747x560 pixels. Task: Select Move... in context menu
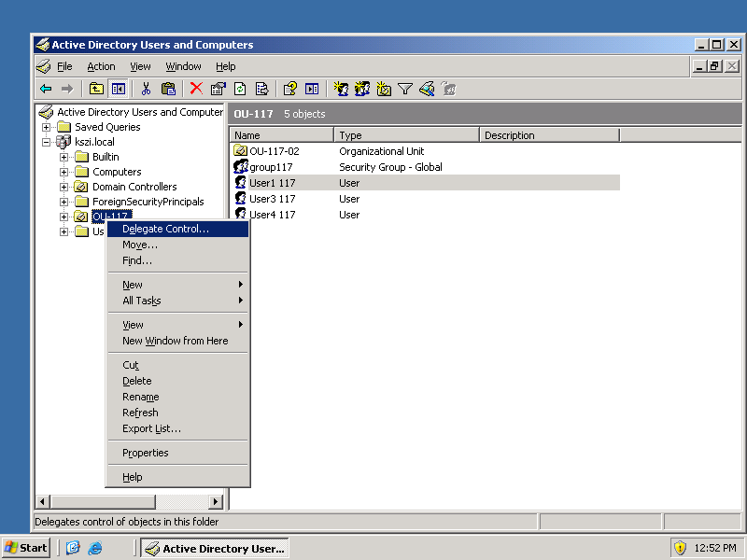coord(177,245)
